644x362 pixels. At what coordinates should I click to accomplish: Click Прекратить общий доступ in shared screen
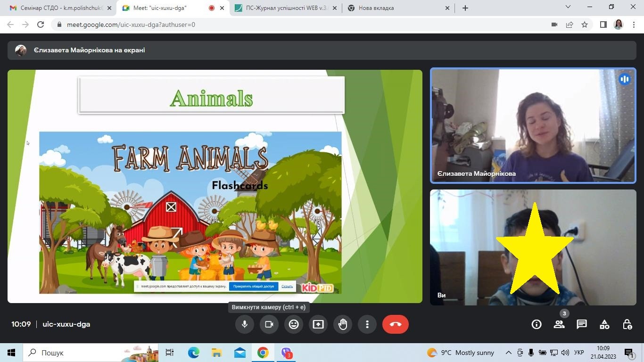(254, 287)
